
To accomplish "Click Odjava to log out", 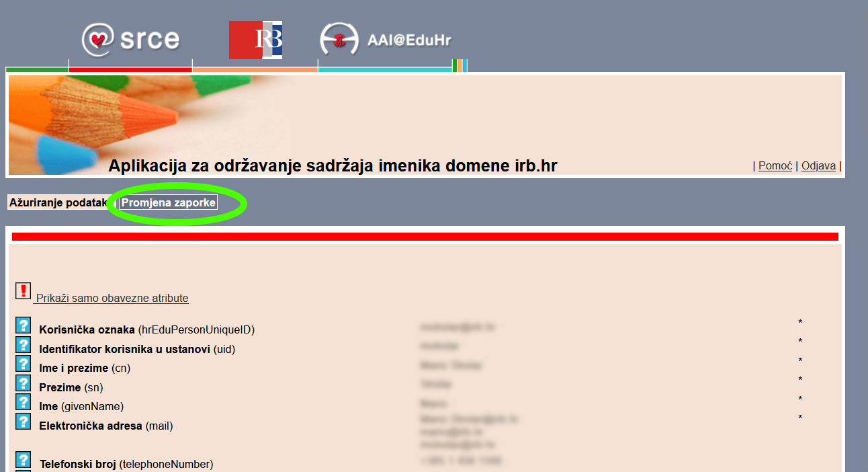I will point(818,165).
